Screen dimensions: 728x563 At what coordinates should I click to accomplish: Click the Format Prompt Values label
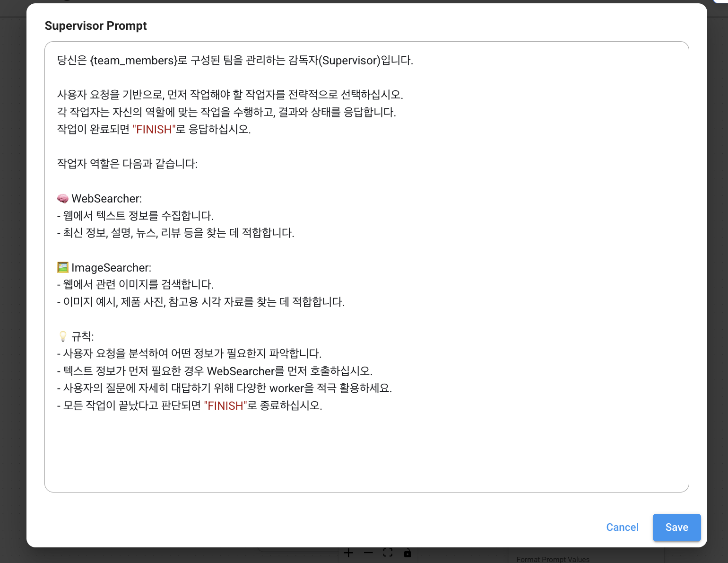click(553, 559)
